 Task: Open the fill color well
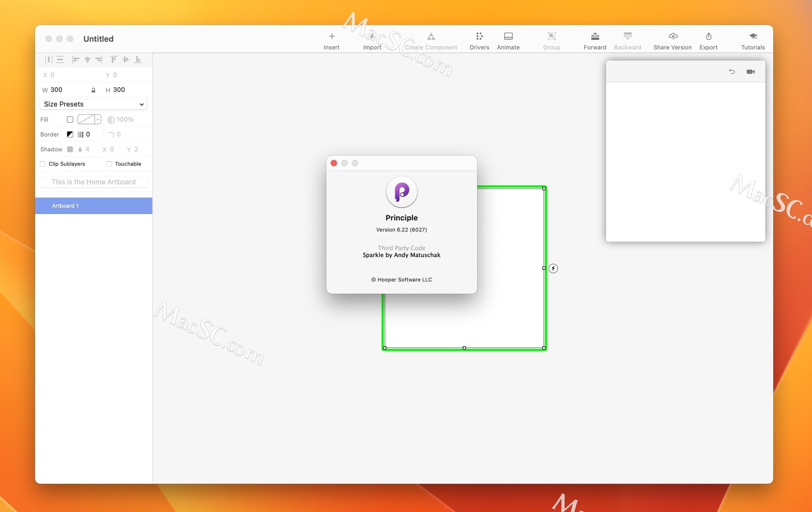[x=86, y=120]
